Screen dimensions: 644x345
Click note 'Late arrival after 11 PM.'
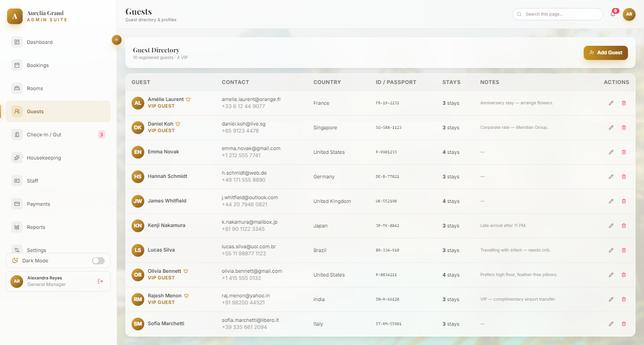(x=503, y=226)
